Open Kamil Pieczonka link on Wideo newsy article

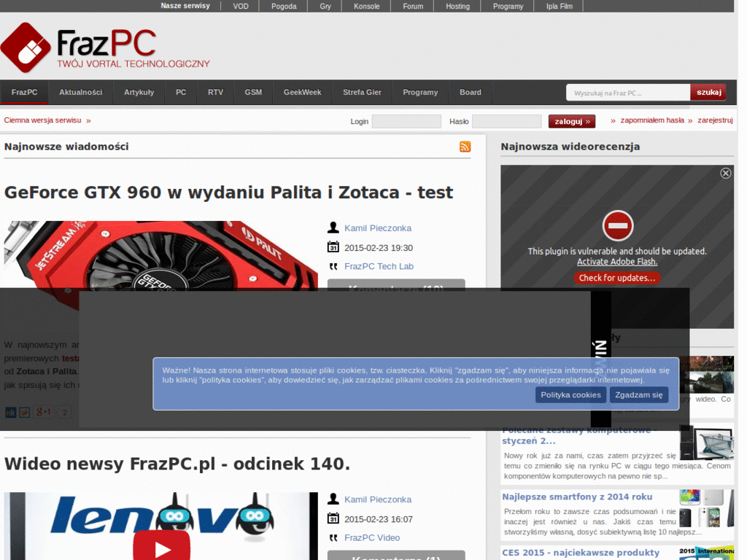click(378, 499)
